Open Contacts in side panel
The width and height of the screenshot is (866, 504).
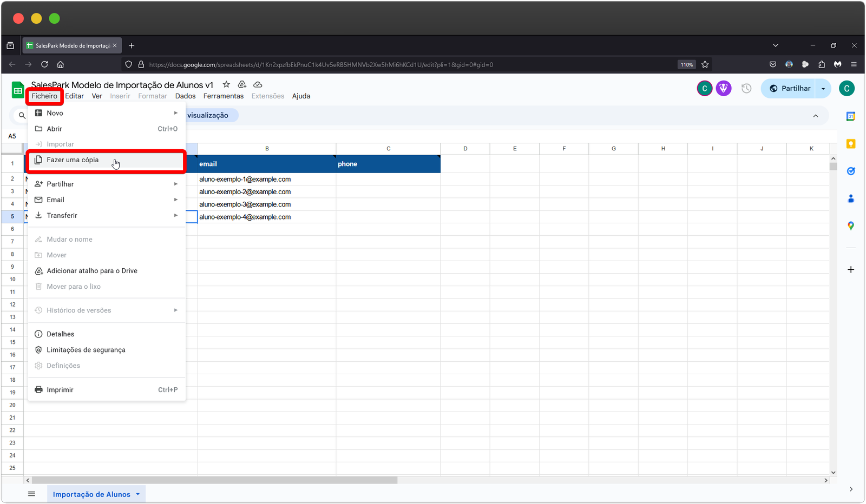tap(850, 198)
